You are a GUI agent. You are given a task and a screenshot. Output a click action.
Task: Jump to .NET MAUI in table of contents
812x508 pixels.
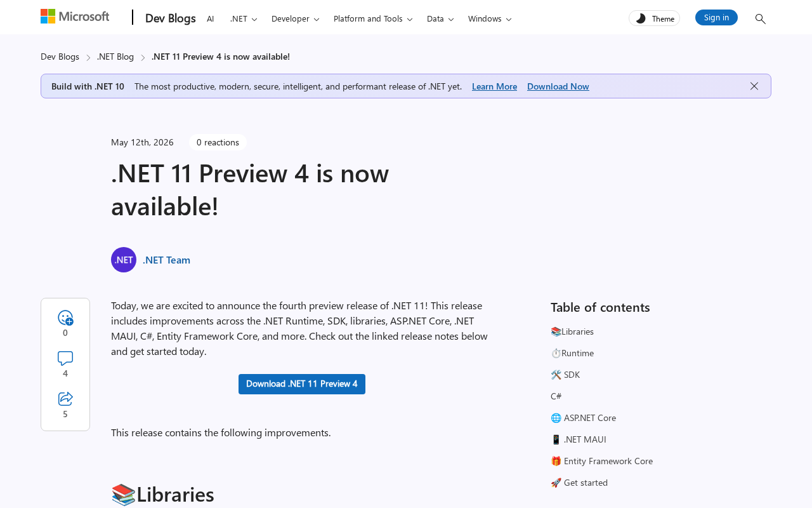(579, 439)
